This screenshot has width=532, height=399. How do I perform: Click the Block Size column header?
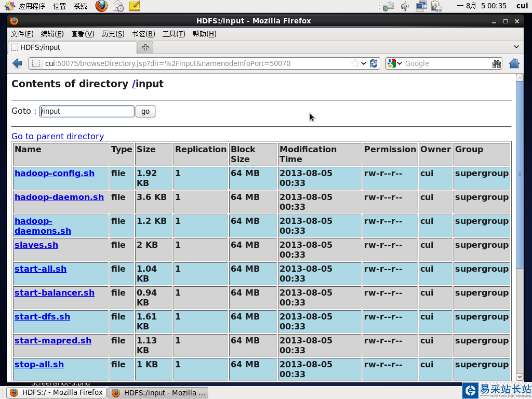click(x=253, y=154)
